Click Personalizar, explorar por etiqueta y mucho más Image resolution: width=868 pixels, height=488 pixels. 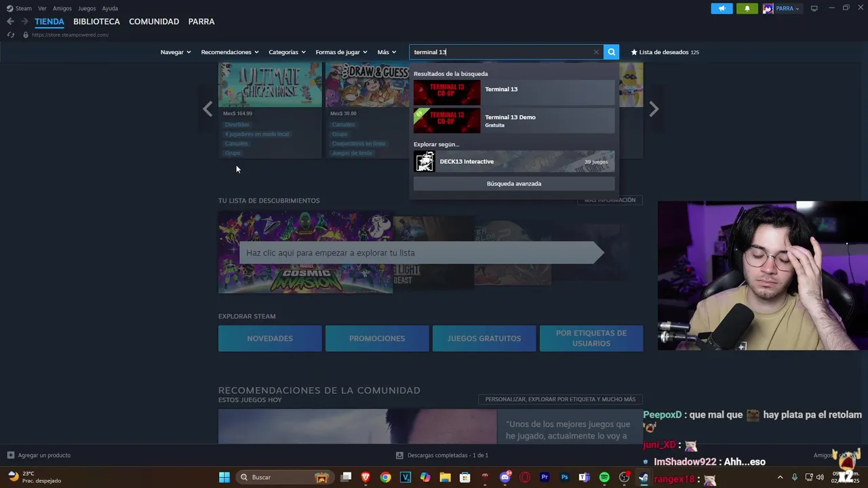pyautogui.click(x=560, y=399)
